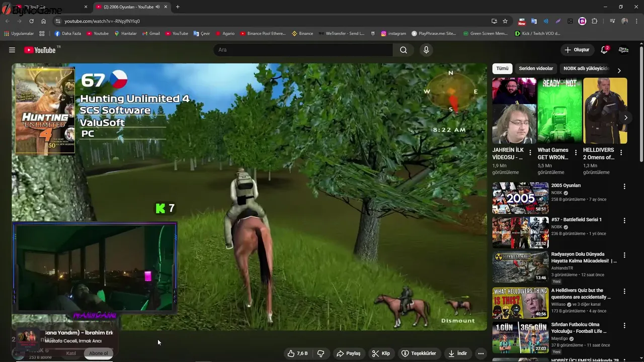Click the Teşekkürler thanks button
This screenshot has height=362, width=644.
point(418,353)
